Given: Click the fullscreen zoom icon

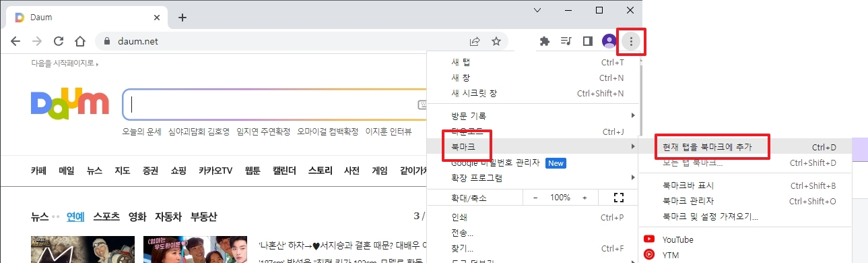Looking at the screenshot, I should coord(619,198).
